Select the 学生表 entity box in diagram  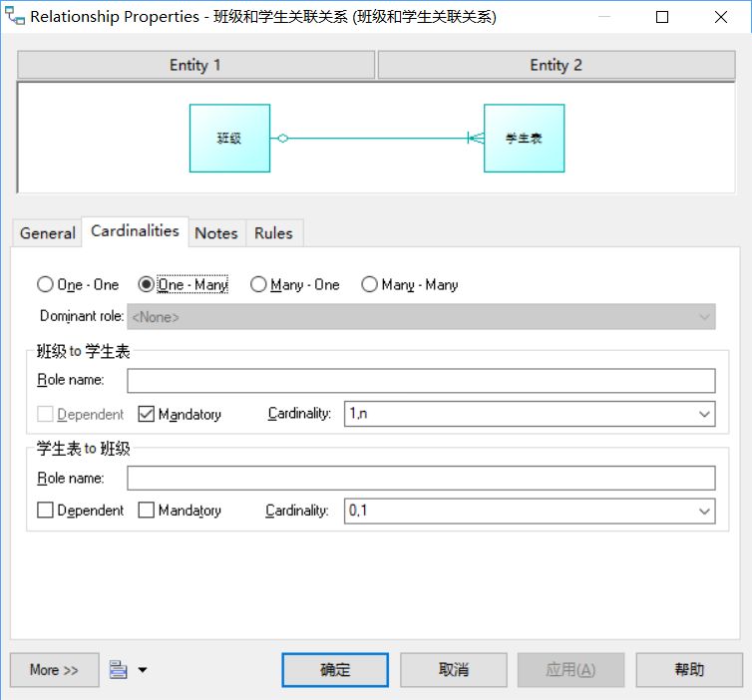(x=525, y=138)
